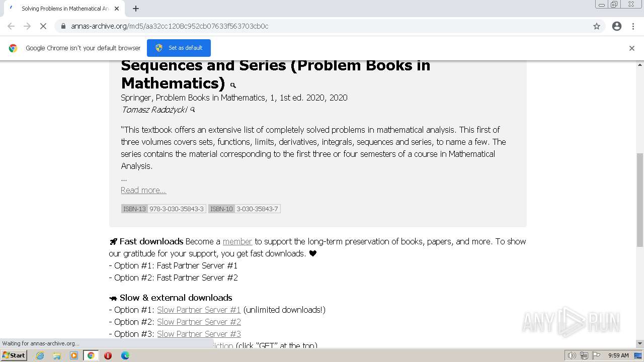Open the Chrome profile avatar icon
Screen dimensions: 644x362
(617, 26)
